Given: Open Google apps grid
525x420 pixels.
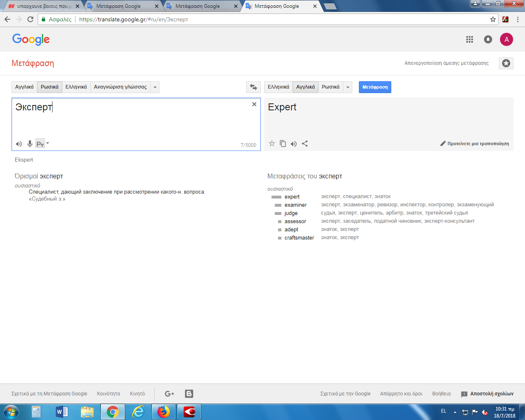Looking at the screenshot, I should pyautogui.click(x=470, y=39).
